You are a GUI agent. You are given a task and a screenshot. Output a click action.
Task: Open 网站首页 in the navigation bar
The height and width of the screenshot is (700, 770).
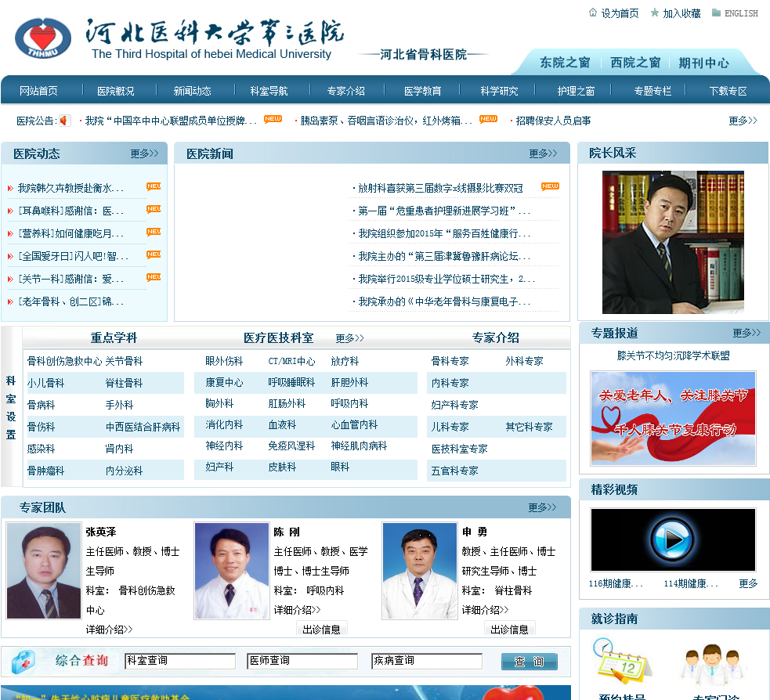click(39, 91)
